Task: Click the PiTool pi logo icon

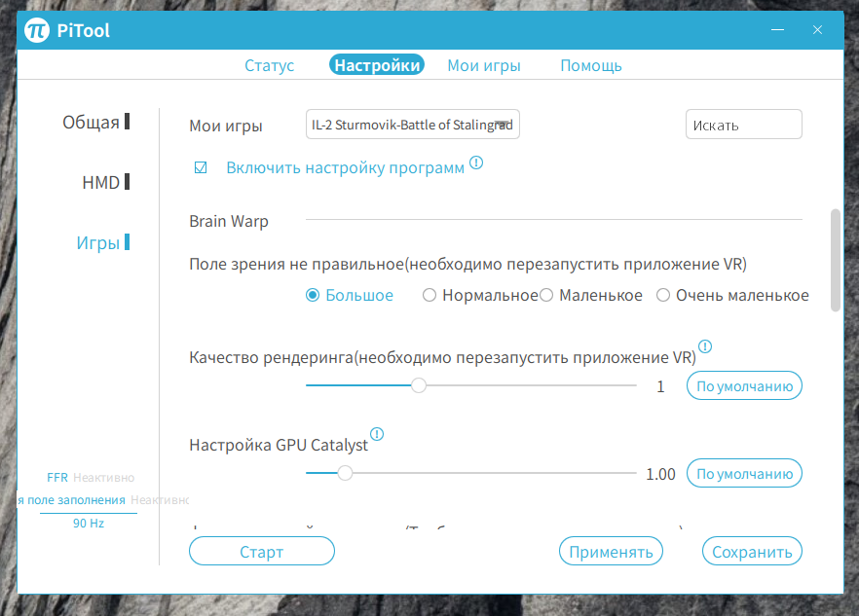Action: (x=39, y=30)
